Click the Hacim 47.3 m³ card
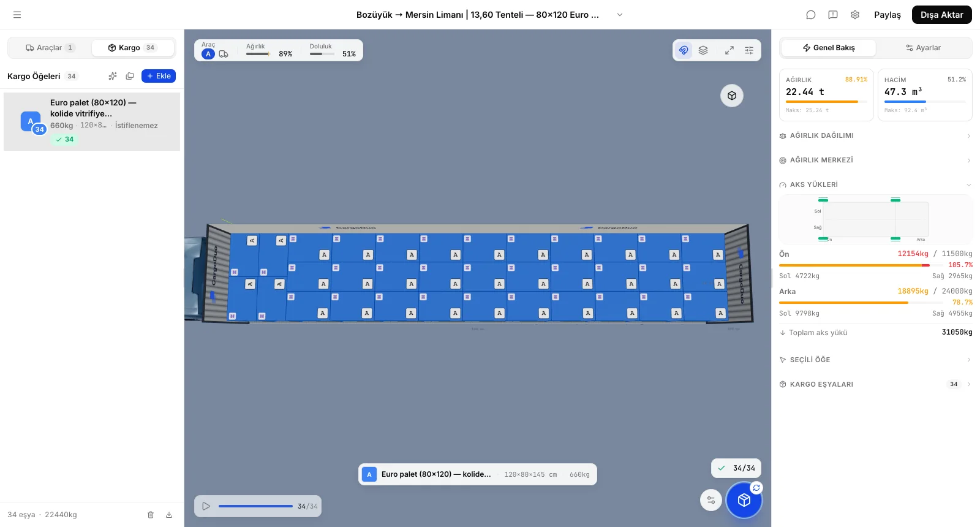This screenshot has height=527, width=980. [925, 95]
